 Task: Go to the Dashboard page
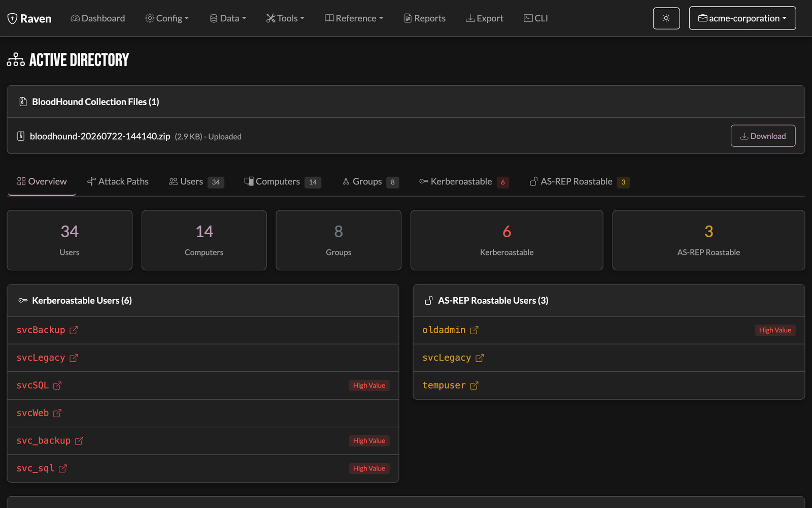click(98, 18)
